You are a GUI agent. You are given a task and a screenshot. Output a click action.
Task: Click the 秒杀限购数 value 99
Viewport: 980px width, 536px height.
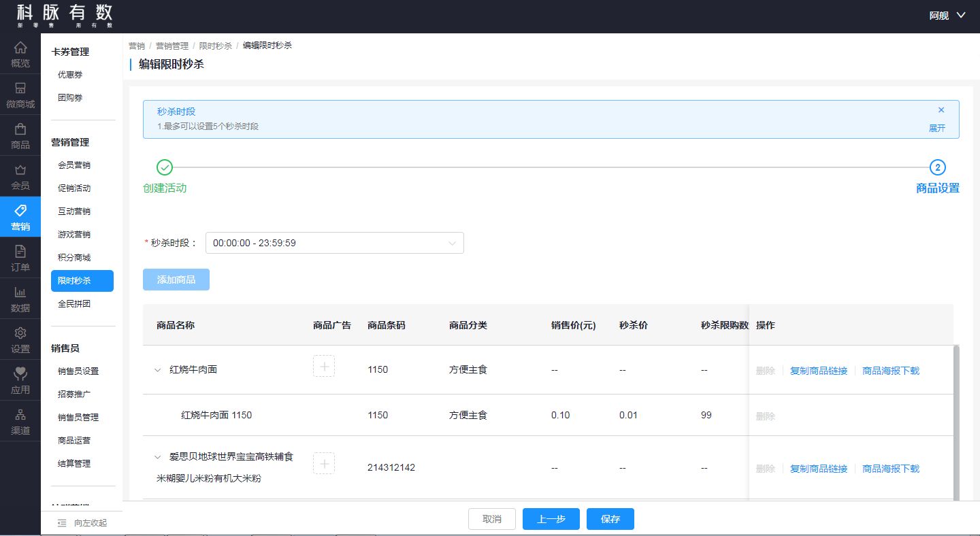pos(706,415)
